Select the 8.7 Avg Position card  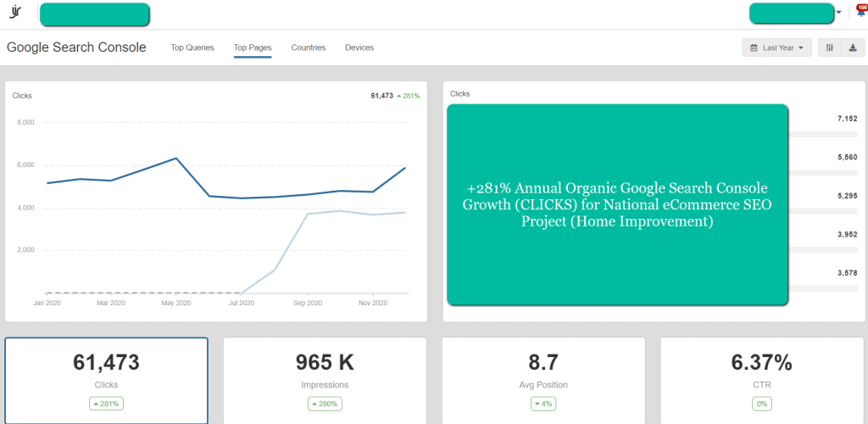coord(543,380)
